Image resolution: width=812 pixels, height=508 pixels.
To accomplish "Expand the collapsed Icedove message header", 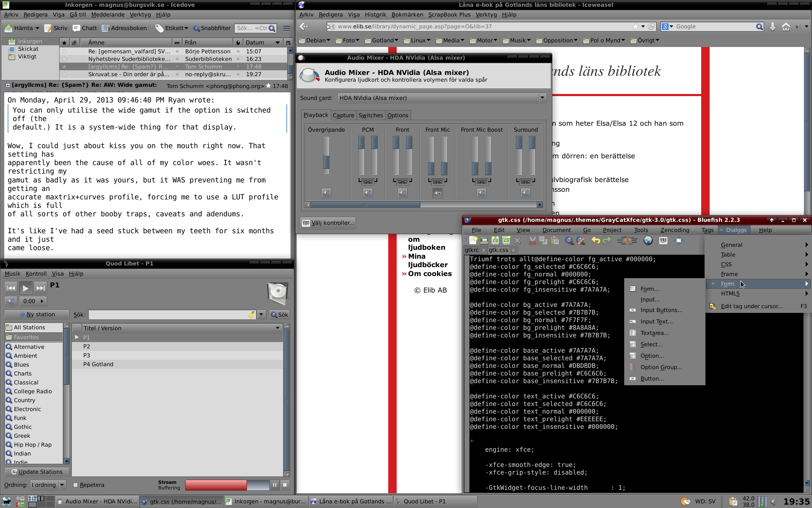I will point(8,85).
